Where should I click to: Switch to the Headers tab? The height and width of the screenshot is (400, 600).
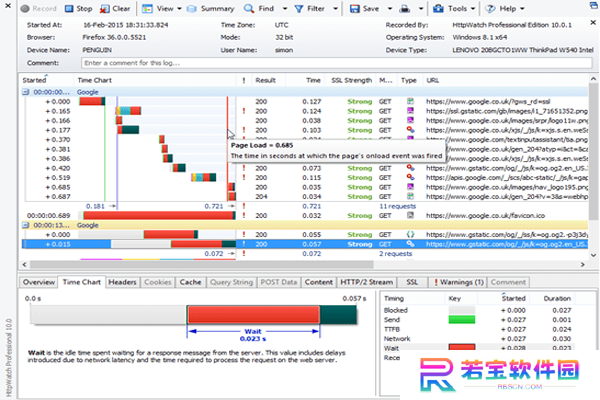coord(122,282)
